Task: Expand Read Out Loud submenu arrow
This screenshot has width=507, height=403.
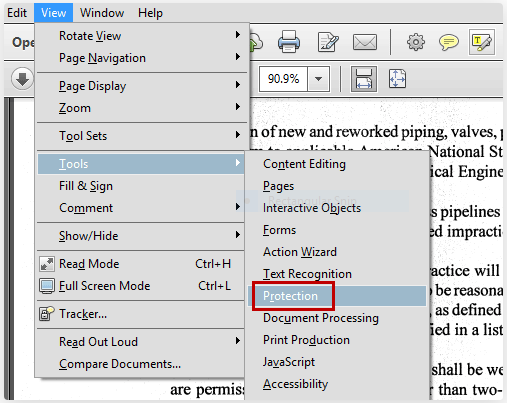Action: 238,341
